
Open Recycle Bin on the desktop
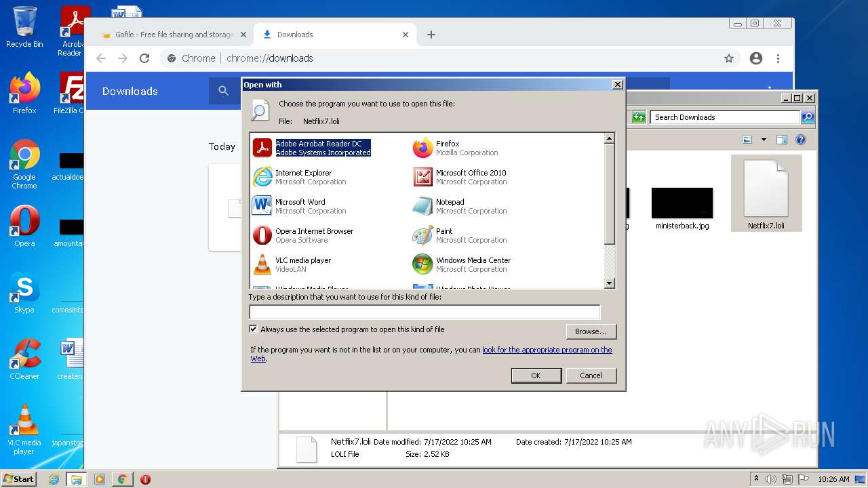point(24,27)
